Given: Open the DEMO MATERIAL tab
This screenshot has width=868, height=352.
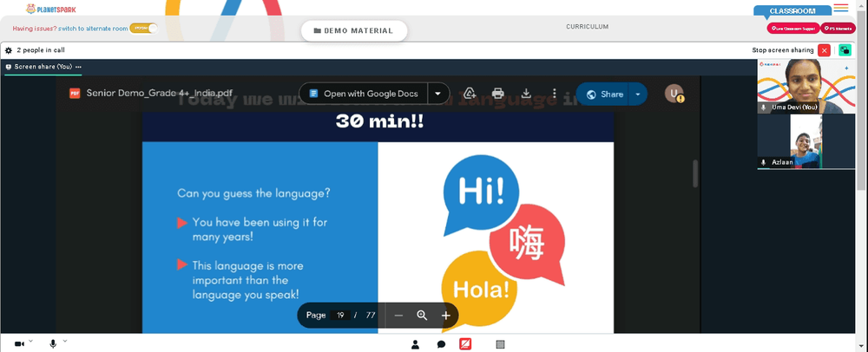Looking at the screenshot, I should click(354, 31).
